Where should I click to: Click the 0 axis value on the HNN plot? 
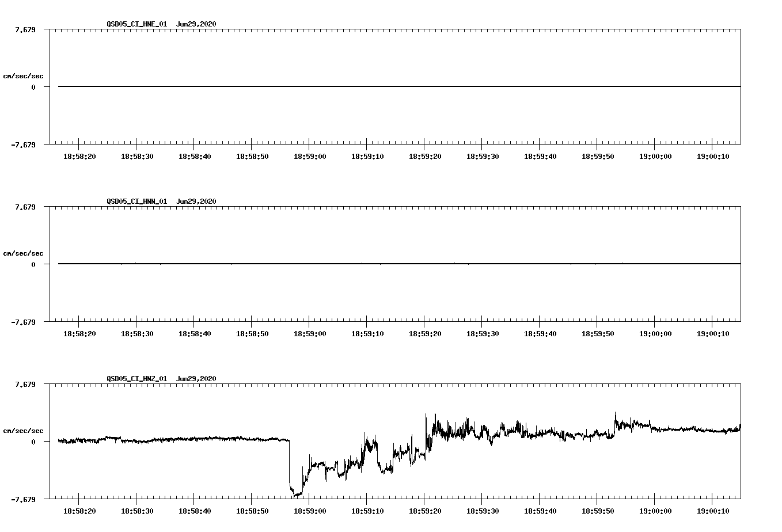[33, 264]
